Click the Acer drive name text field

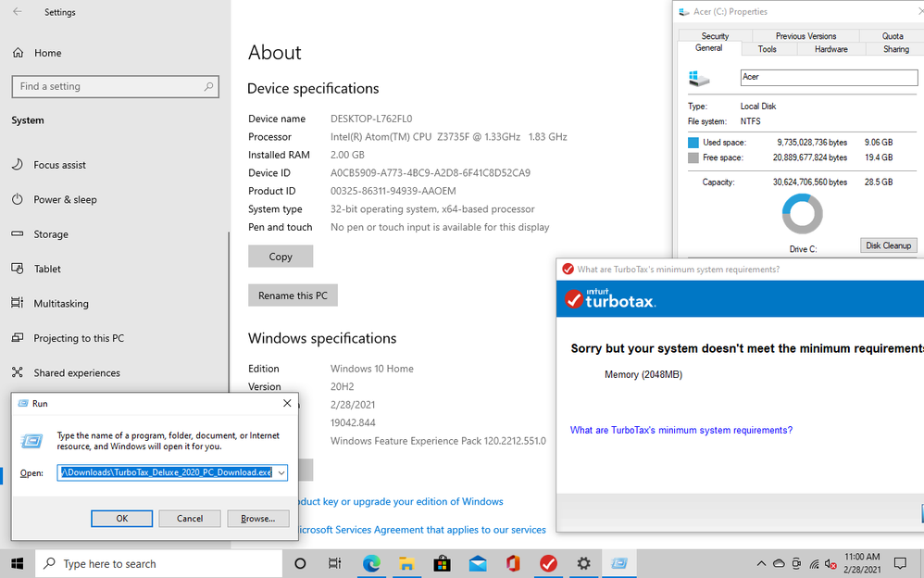828,78
